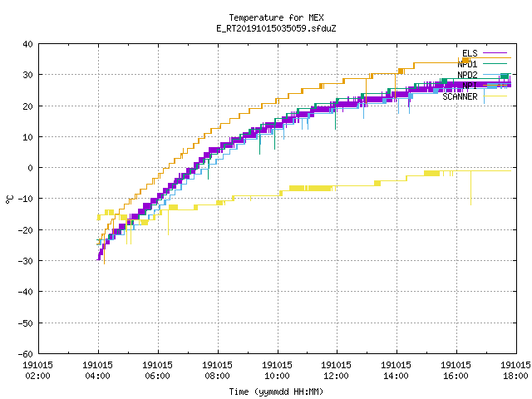The height and width of the screenshot is (399, 532).
Task: Click the x-axis label 191015 02:00
Action: (37, 370)
